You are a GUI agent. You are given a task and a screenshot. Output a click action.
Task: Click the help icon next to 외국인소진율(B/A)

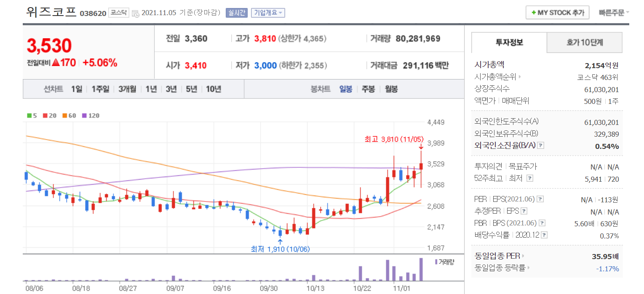[541, 146]
